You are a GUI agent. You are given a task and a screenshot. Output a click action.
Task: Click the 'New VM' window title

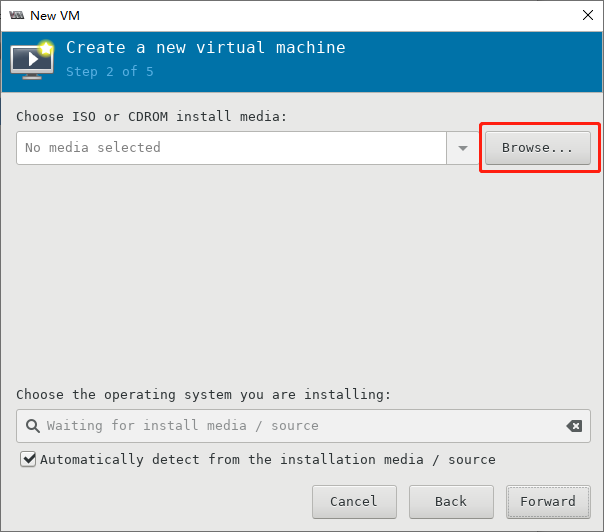[55, 16]
